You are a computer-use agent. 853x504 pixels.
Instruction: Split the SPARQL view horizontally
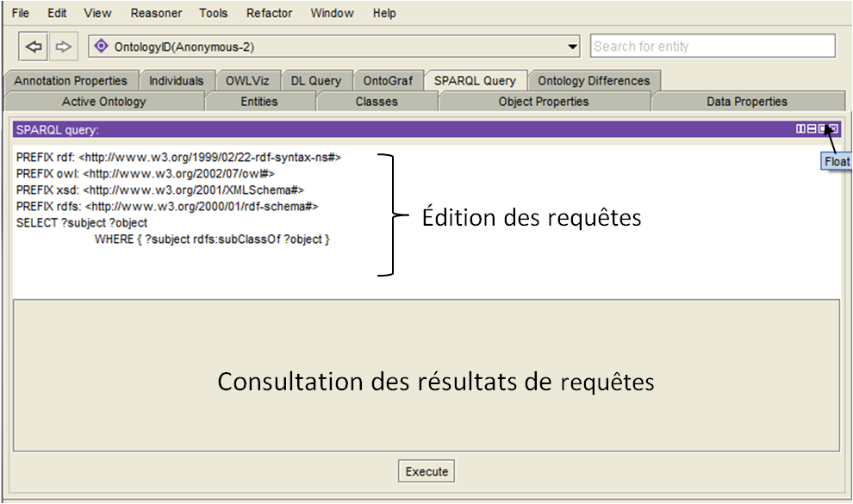coord(812,129)
